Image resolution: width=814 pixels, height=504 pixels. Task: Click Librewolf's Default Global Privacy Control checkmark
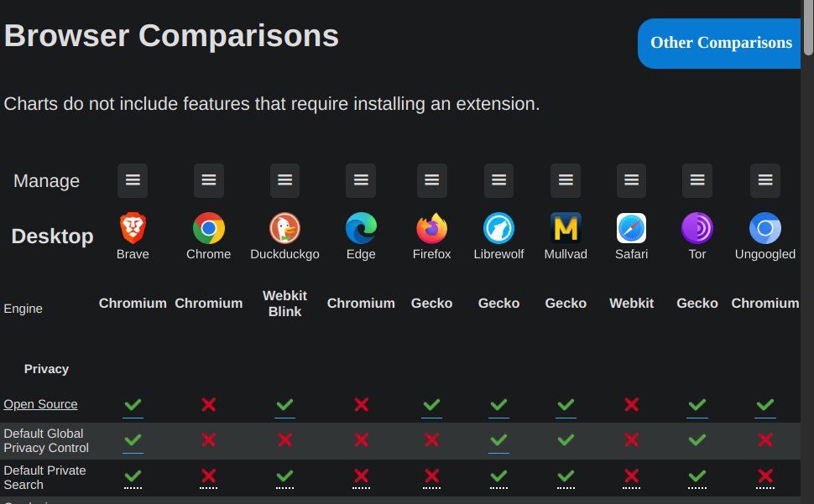[x=498, y=439]
